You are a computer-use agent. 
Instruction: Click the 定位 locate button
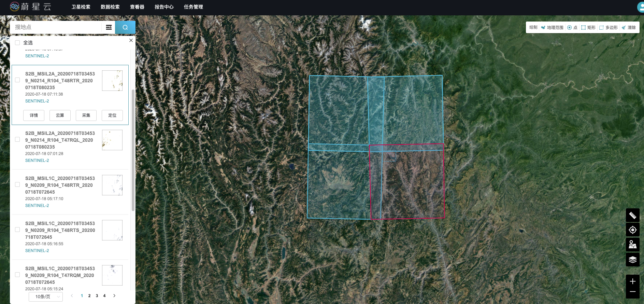click(112, 115)
